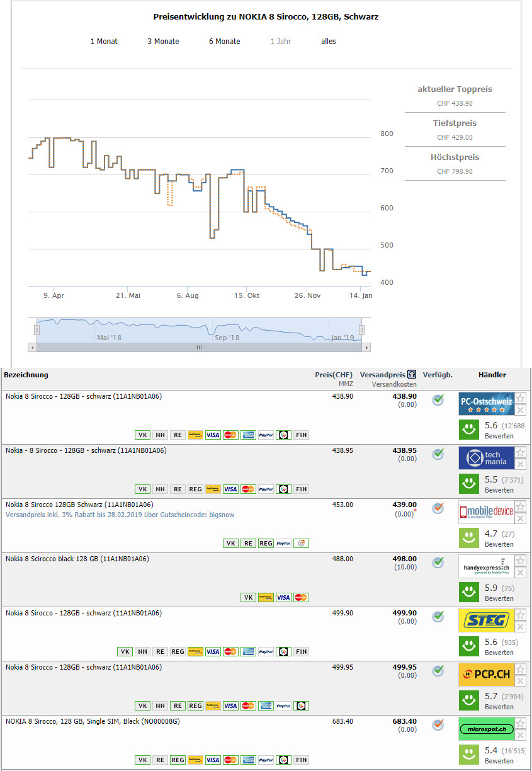Click availability icon for mobiledevice offer
The width and height of the screenshot is (532, 771).
tap(438, 508)
